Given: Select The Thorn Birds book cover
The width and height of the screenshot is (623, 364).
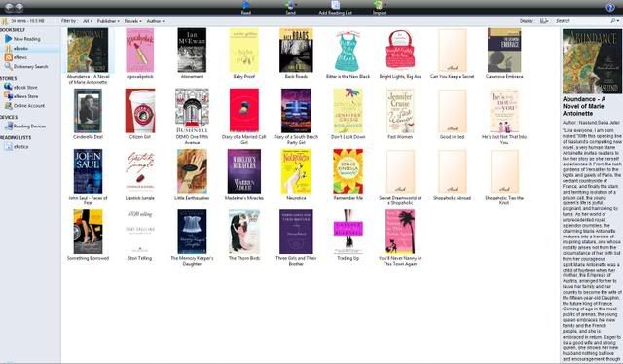Looking at the screenshot, I should click(244, 232).
